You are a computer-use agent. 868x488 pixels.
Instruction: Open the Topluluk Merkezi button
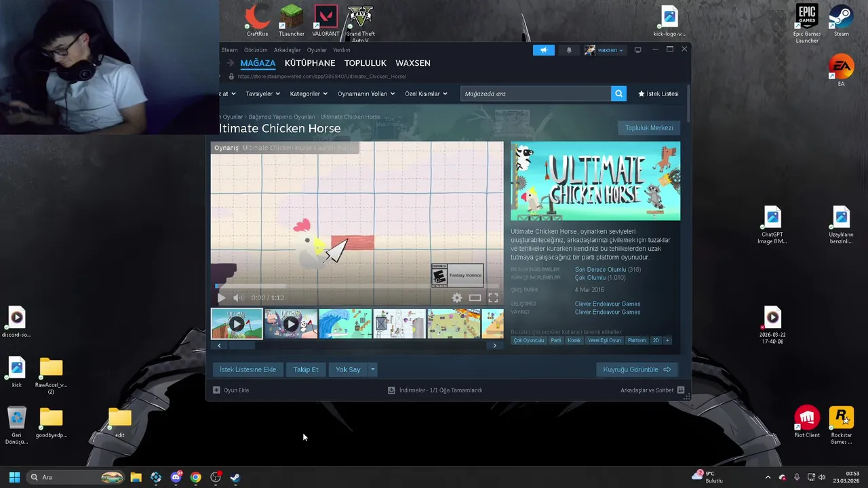[649, 127]
